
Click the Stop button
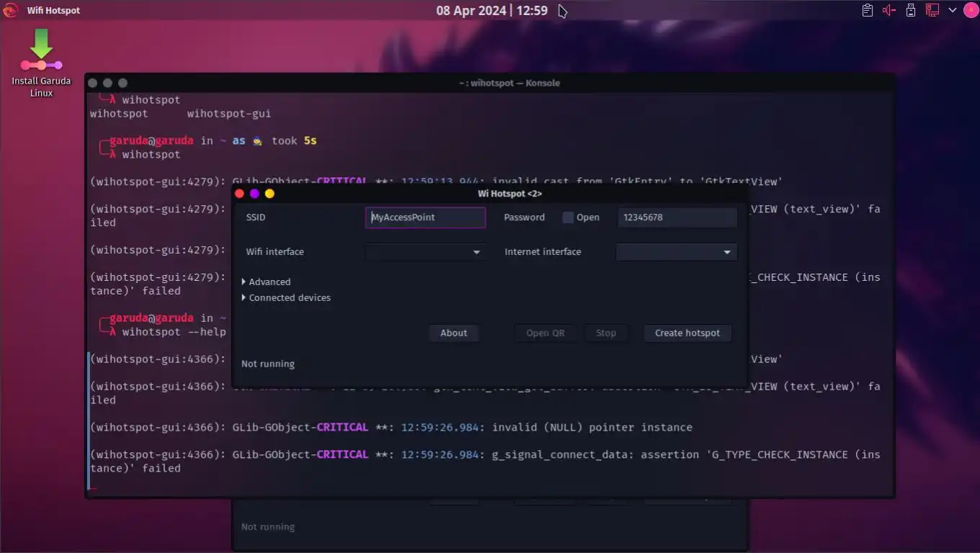606,333
